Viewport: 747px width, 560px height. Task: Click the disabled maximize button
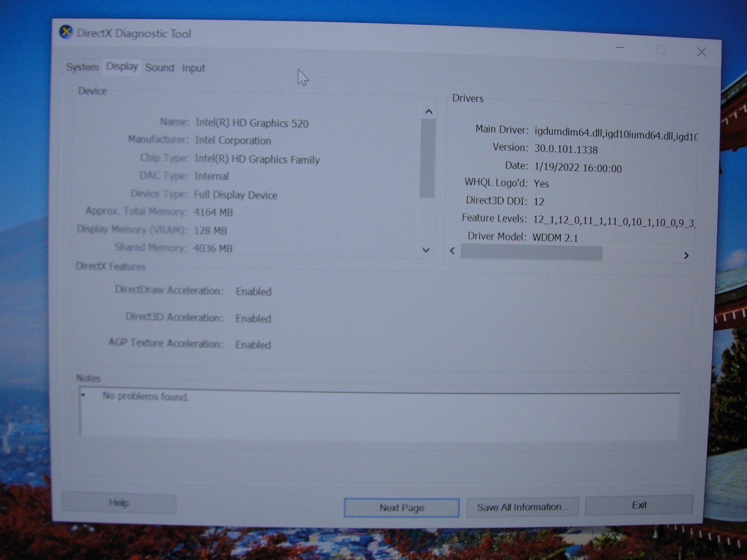660,49
